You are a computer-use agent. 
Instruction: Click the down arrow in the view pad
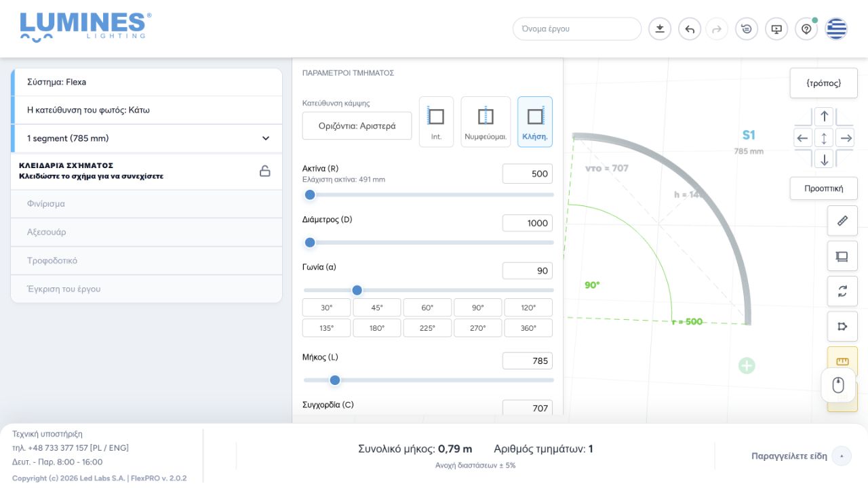click(824, 160)
